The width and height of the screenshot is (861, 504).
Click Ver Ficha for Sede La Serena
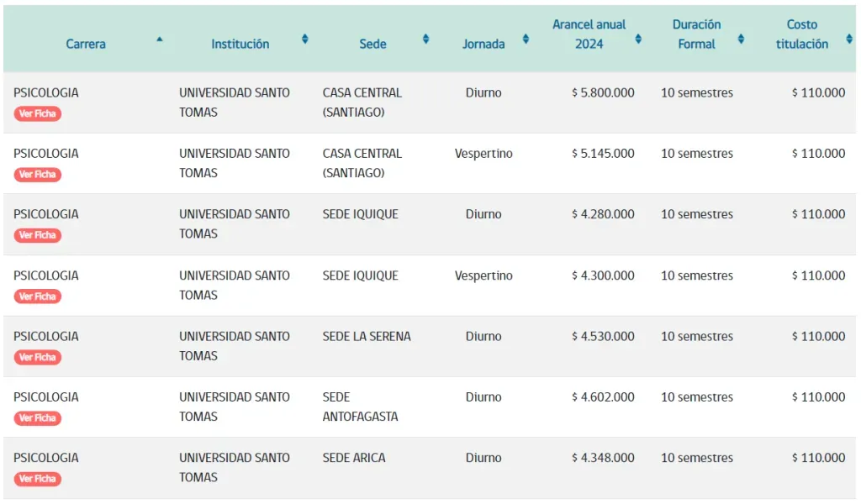click(37, 357)
